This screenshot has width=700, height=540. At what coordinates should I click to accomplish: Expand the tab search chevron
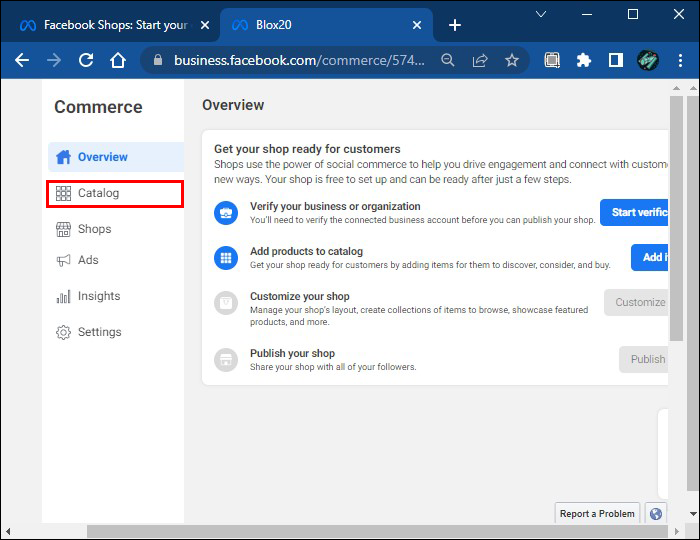point(541,14)
